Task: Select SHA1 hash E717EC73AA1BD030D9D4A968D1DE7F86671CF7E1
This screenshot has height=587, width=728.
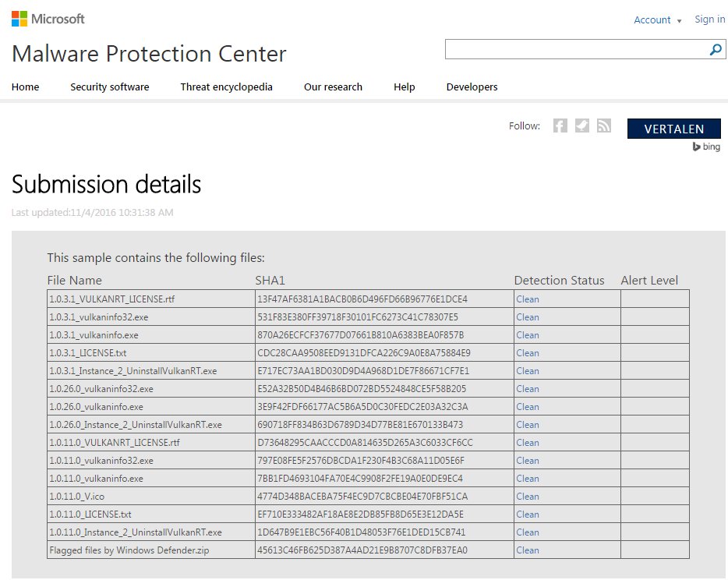Action: coord(363,371)
